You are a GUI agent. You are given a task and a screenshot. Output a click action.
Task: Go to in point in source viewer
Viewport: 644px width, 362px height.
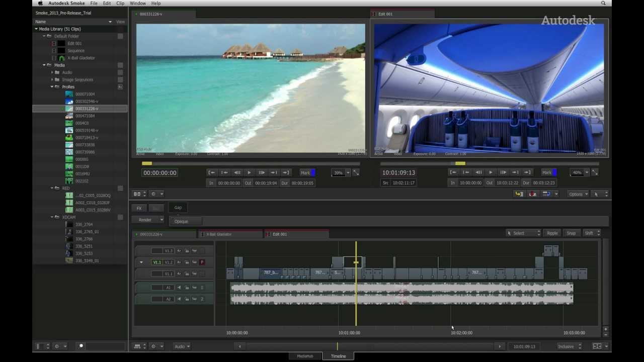point(212,172)
